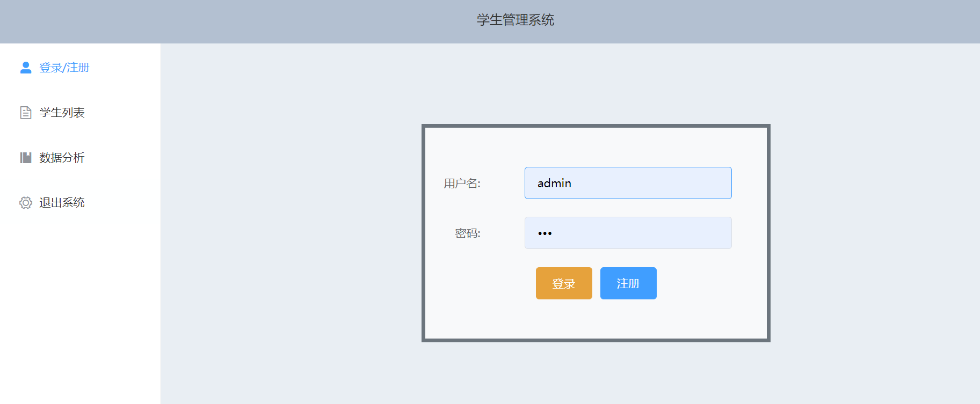Click the document icon beside 学生列表
The width and height of the screenshot is (980, 404).
[25, 113]
